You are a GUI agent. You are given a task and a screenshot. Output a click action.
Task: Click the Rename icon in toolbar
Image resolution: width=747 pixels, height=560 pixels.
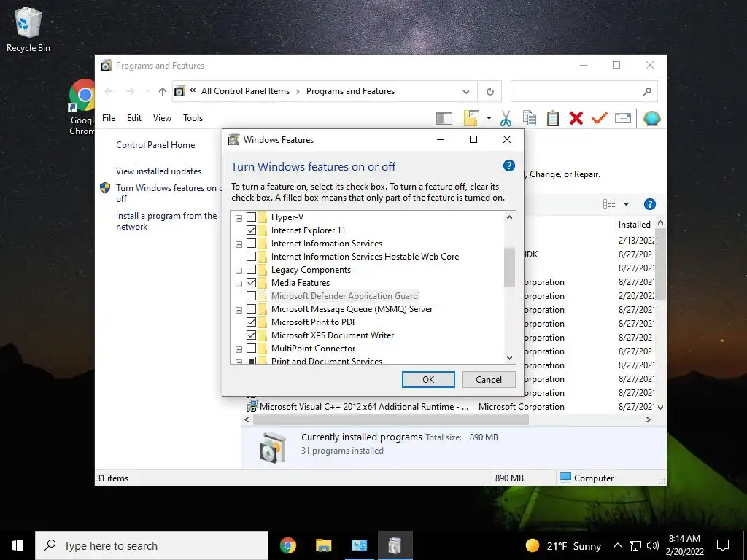click(623, 117)
